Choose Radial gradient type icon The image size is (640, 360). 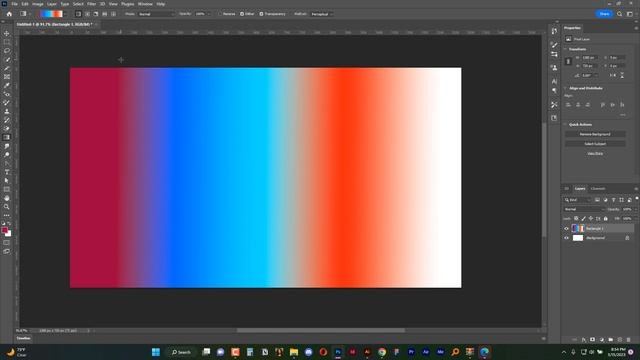coord(87,14)
